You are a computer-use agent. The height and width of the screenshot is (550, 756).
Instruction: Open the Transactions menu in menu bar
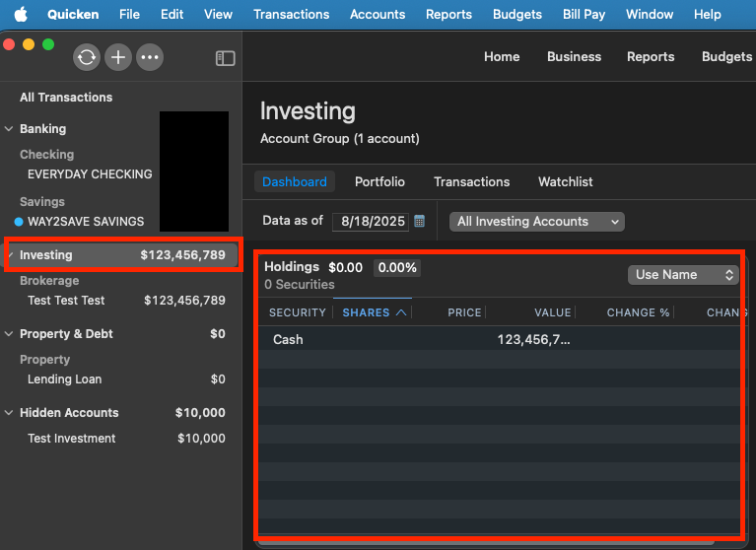[291, 15]
